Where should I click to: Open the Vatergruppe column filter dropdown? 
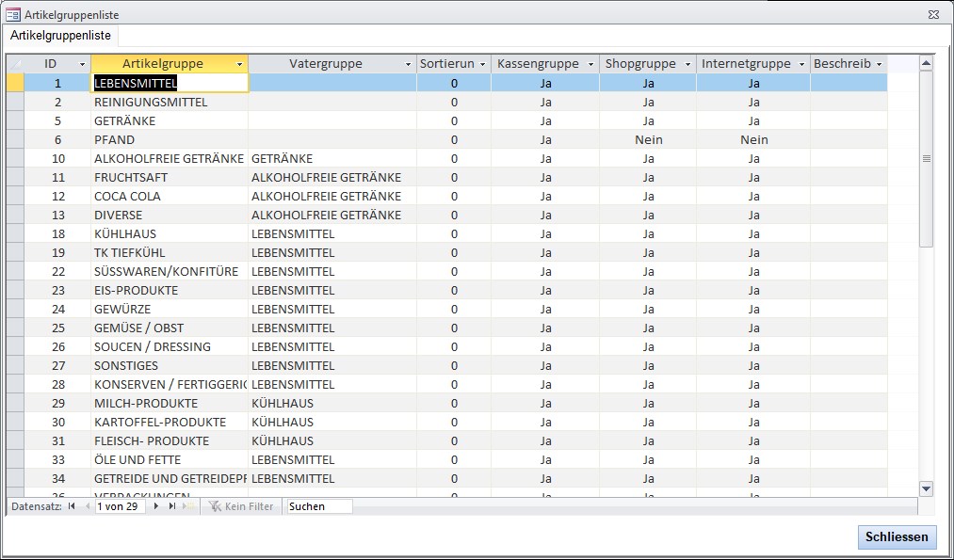(408, 64)
